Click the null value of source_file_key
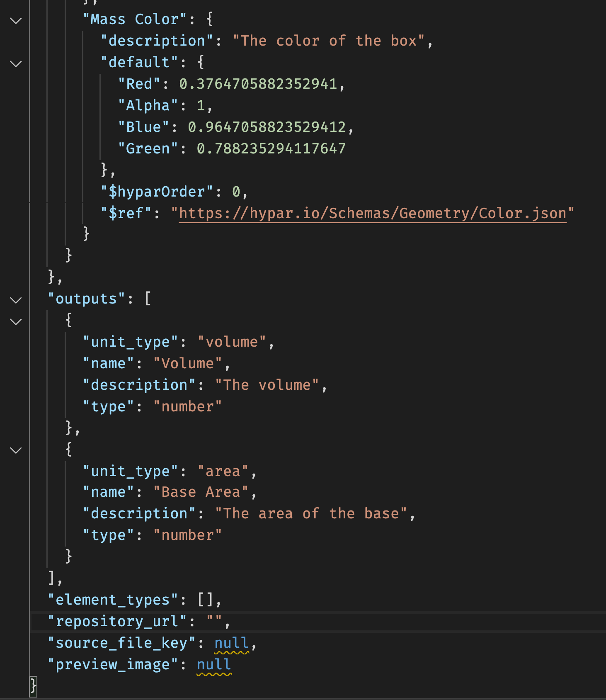606x700 pixels. coord(231,643)
